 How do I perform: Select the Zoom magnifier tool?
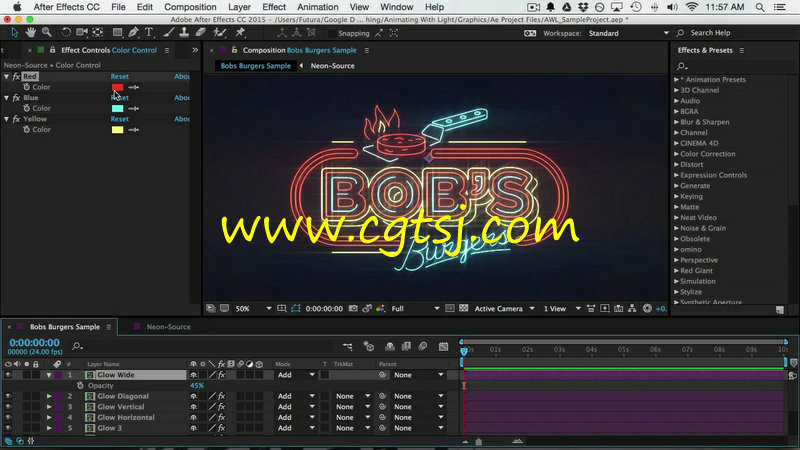(47, 33)
